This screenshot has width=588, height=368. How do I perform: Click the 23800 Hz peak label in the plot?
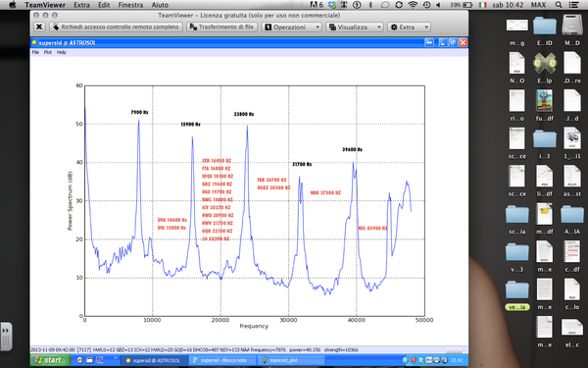pos(244,114)
